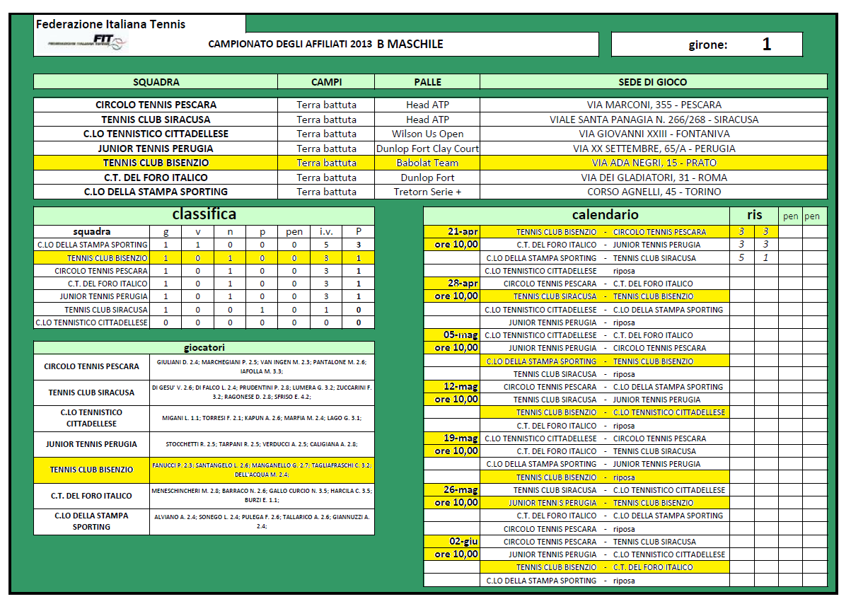Click match 'C.LO DELLA STAMPA SPORTING - TENNIS CLUB SIRACUSA'
851x616 pixels.
605,258
